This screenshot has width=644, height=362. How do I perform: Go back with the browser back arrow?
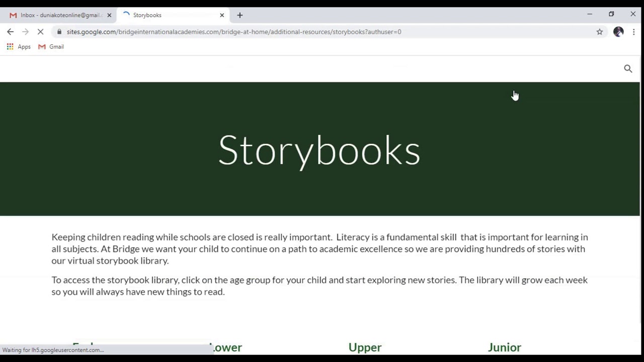11,32
